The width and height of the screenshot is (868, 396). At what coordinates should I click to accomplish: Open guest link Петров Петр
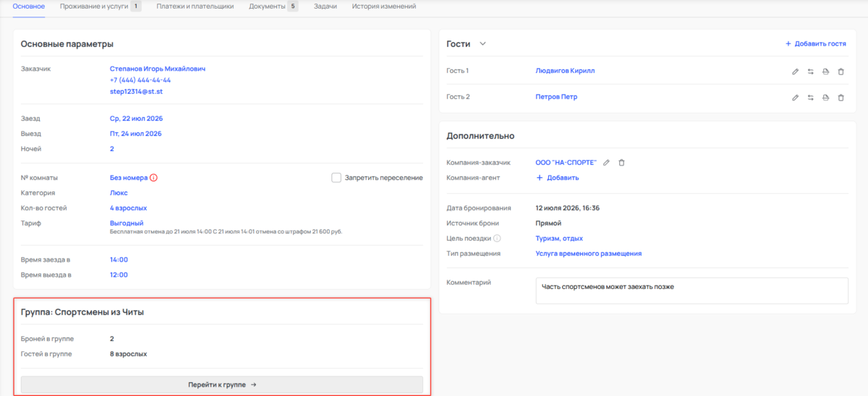pyautogui.click(x=556, y=97)
